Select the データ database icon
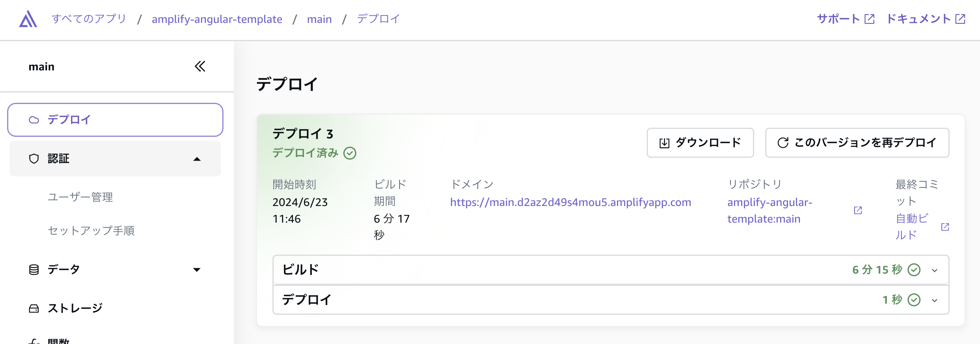980x344 pixels. (x=34, y=269)
